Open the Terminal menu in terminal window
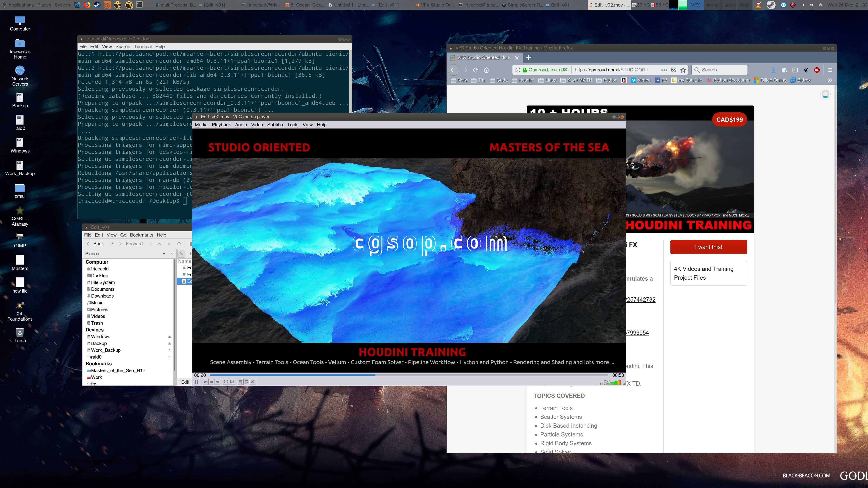This screenshot has width=868, height=488. tap(143, 47)
